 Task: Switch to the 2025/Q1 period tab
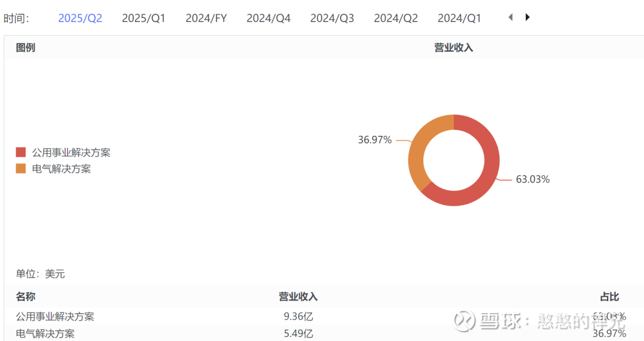(x=144, y=18)
